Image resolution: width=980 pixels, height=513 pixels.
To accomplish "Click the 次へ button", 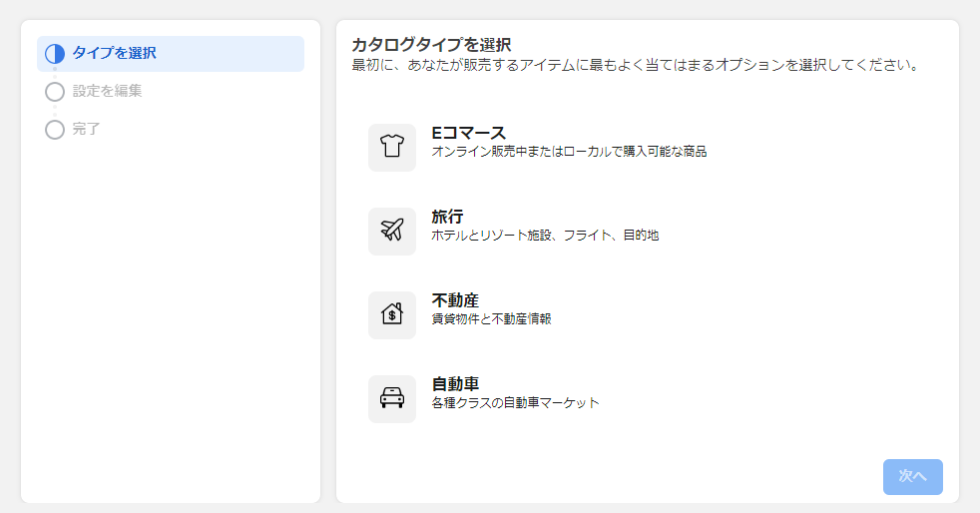I will pyautogui.click(x=912, y=477).
